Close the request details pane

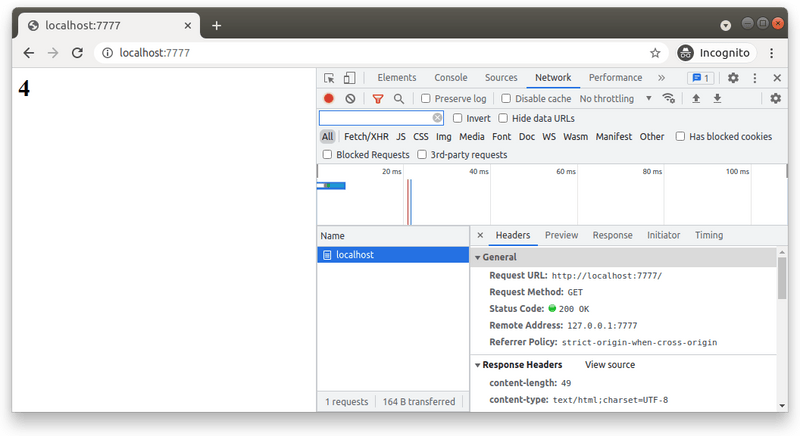pyautogui.click(x=480, y=235)
